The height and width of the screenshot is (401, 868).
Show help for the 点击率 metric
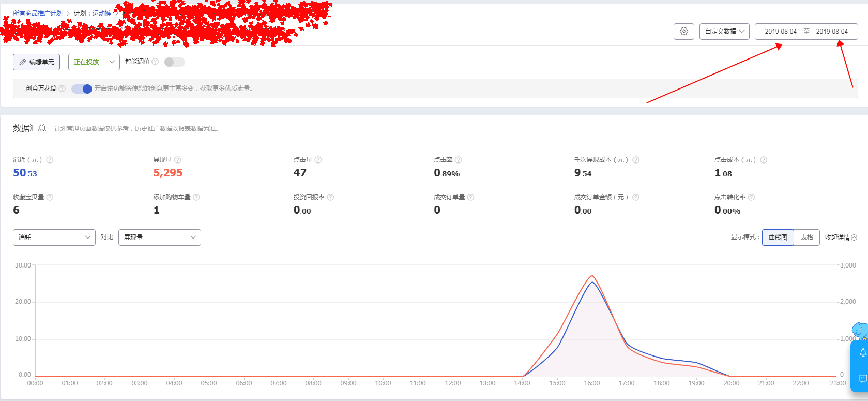point(459,160)
